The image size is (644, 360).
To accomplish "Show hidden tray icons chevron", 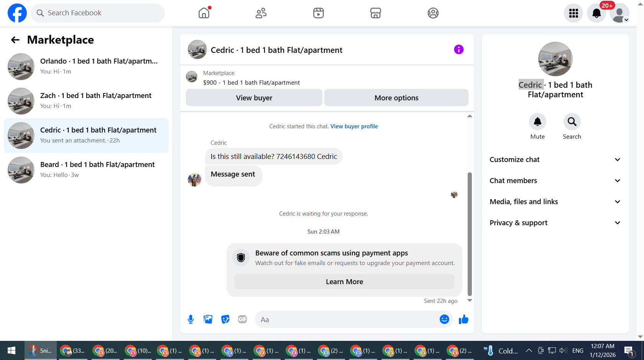I will coord(529,350).
